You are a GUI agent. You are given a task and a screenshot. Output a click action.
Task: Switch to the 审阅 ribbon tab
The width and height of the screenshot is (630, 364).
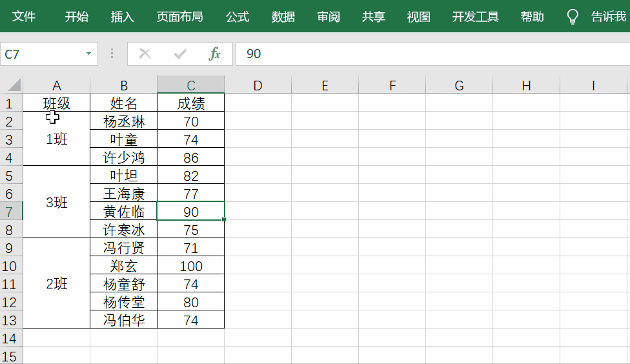coord(329,17)
